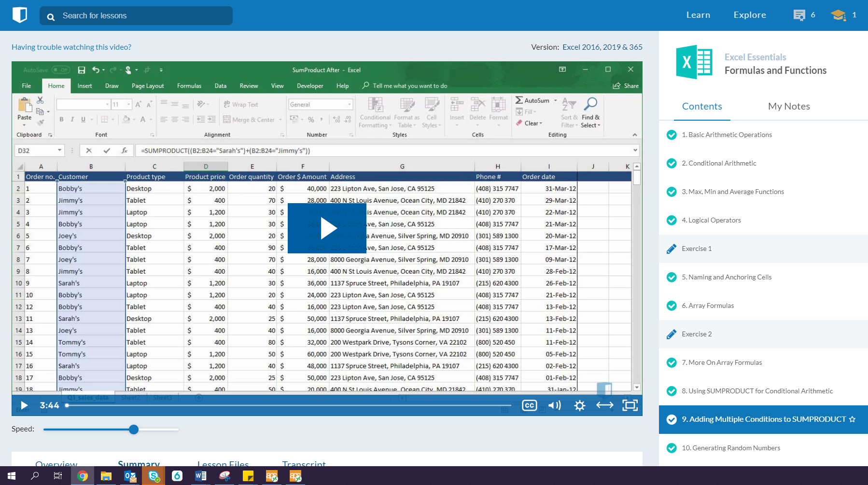
Task: Collapse the Excel ribbon using the caret
Action: [x=635, y=135]
